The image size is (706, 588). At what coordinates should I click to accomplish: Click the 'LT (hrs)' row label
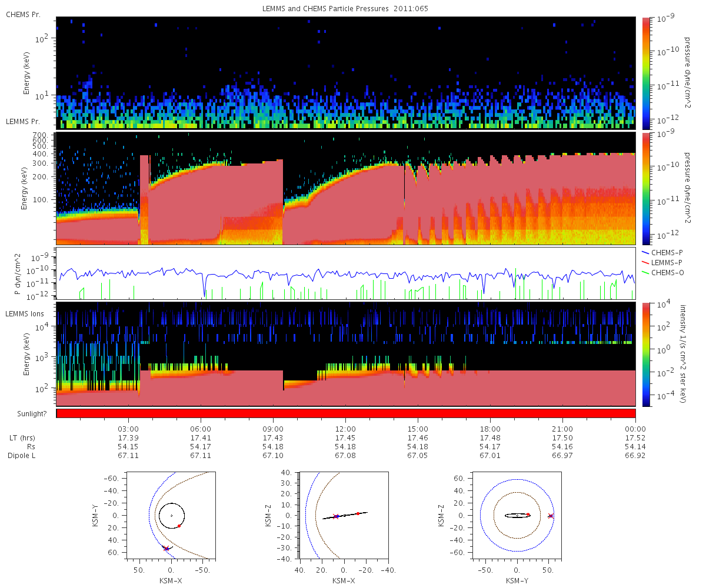21,438
